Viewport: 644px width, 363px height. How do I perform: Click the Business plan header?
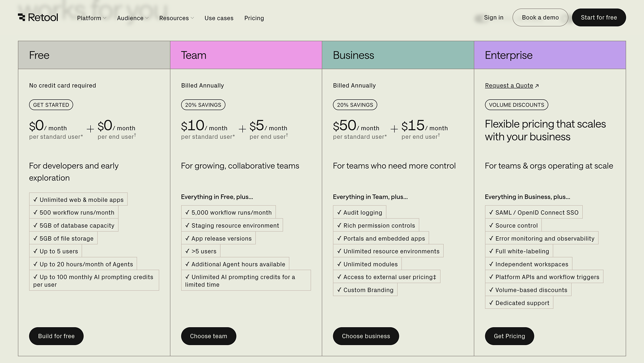click(x=398, y=55)
